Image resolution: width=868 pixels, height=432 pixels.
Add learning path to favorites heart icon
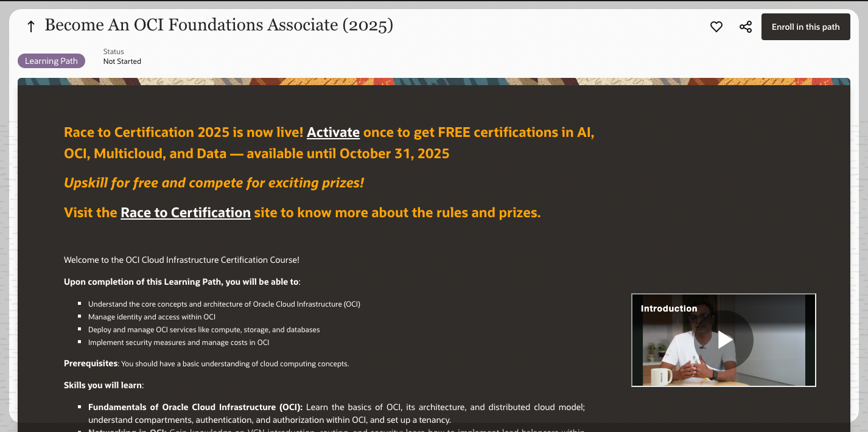tap(716, 27)
